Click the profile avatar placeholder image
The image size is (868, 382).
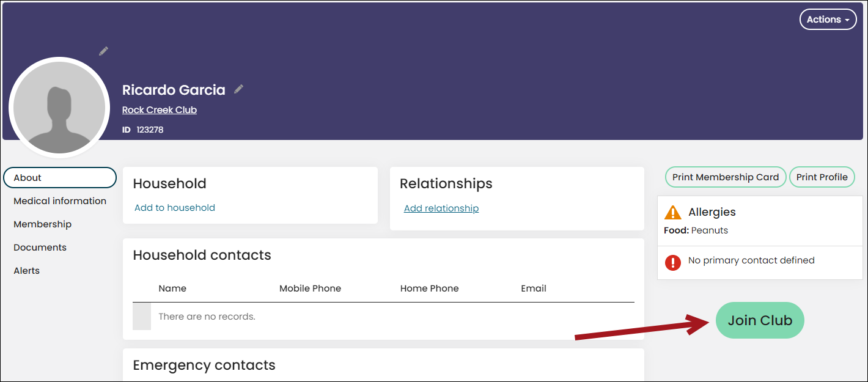[x=59, y=108]
